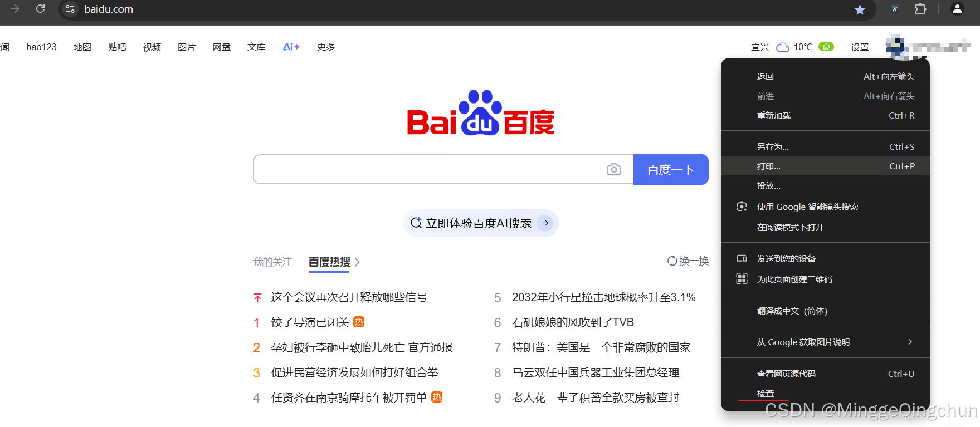Choose 使用 Google 智能镜头搜索 entry
The width and height of the screenshot is (980, 427).
tap(825, 207)
